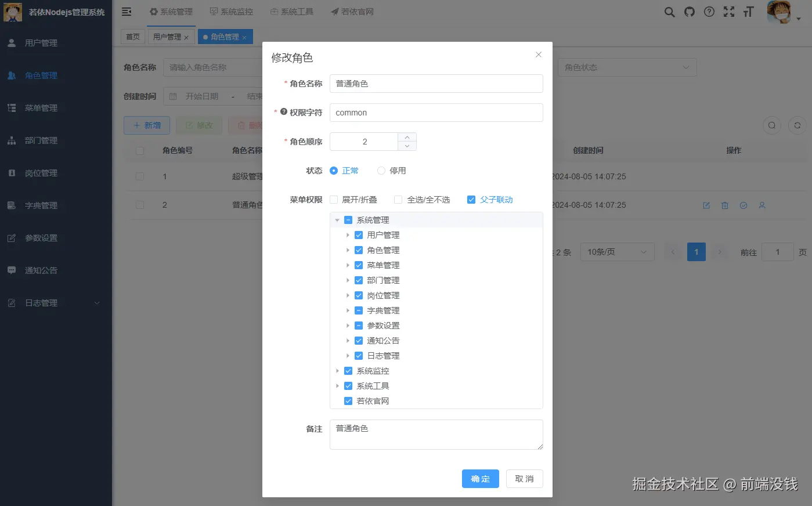This screenshot has height=506, width=812.
Task: Expand the 菜单管理 tree node arrow
Action: [348, 265]
